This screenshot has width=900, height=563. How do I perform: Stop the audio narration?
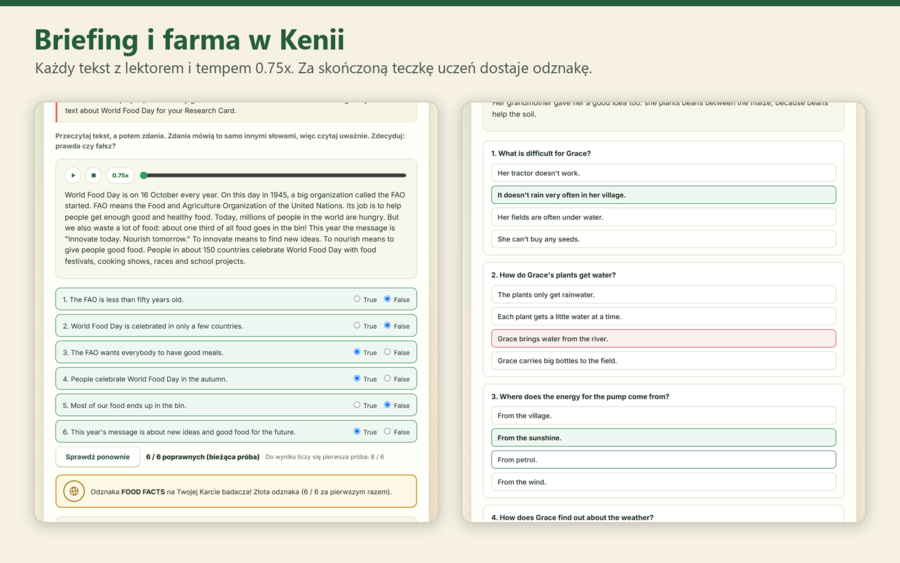pyautogui.click(x=94, y=175)
